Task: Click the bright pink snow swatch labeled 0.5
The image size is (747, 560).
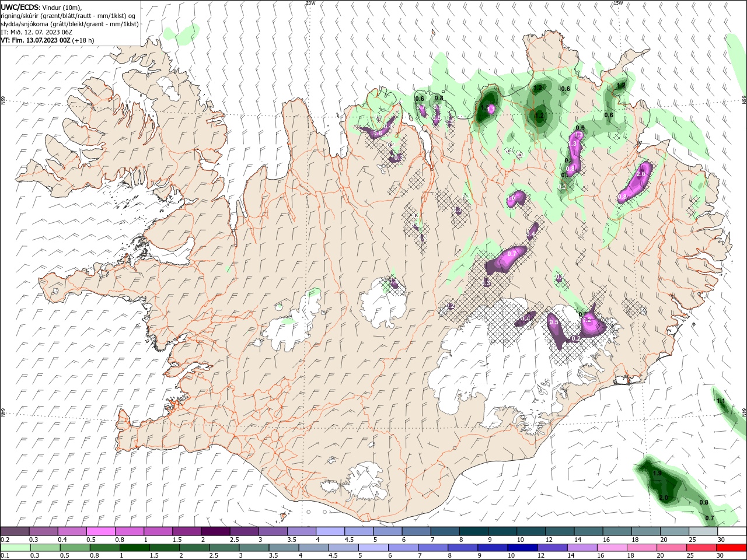Action: (x=100, y=531)
